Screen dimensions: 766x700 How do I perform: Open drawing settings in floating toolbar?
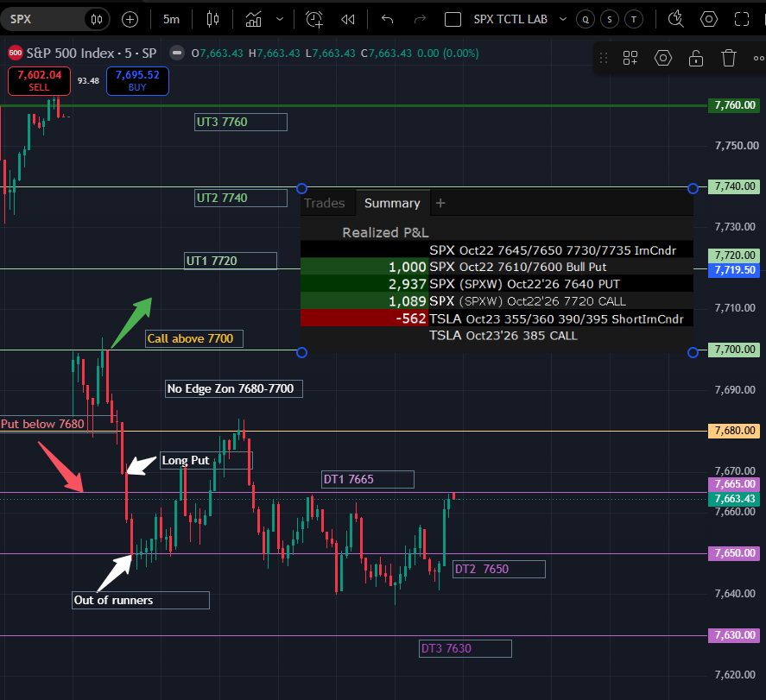[x=663, y=58]
